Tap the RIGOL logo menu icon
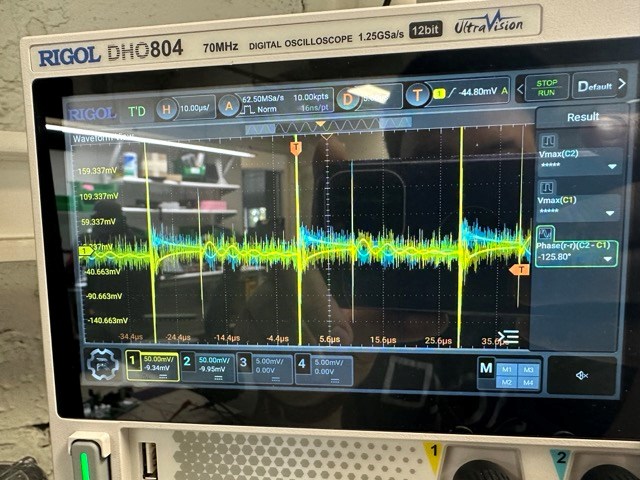 pyautogui.click(x=92, y=112)
